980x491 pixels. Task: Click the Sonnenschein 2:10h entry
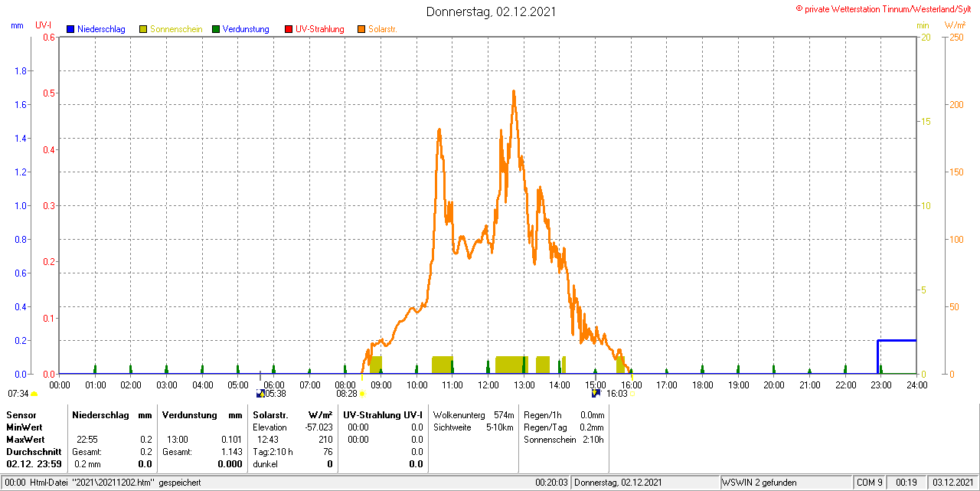point(564,440)
